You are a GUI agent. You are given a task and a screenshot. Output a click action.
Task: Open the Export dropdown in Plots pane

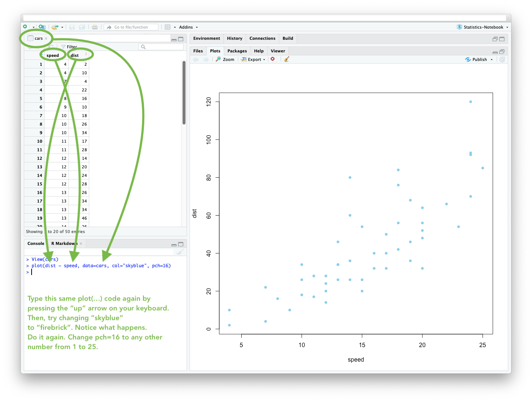point(254,59)
